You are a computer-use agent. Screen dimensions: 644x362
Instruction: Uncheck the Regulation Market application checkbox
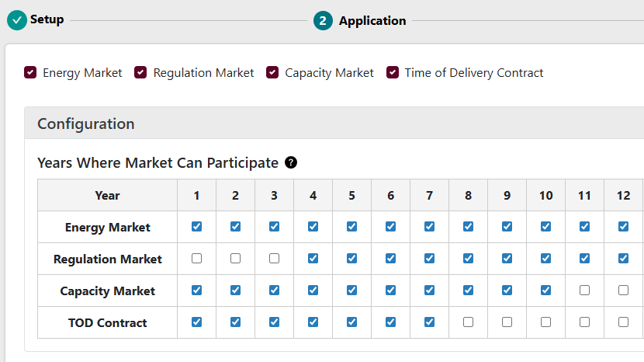(140, 72)
